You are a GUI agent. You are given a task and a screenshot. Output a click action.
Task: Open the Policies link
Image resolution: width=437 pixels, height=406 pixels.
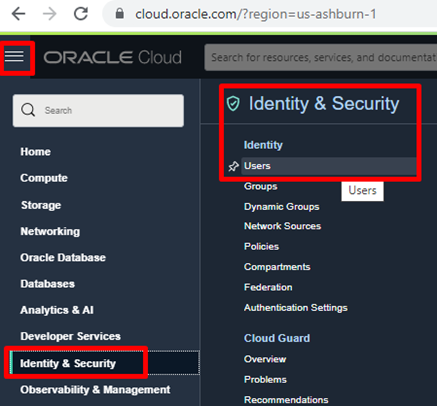point(261,247)
